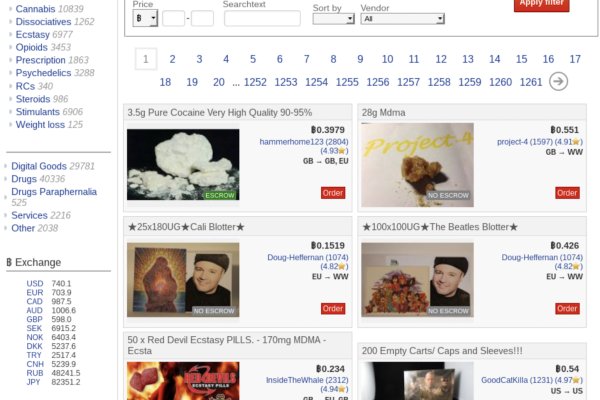Click the 25x180UG Cali Blotter title

(x=186, y=227)
